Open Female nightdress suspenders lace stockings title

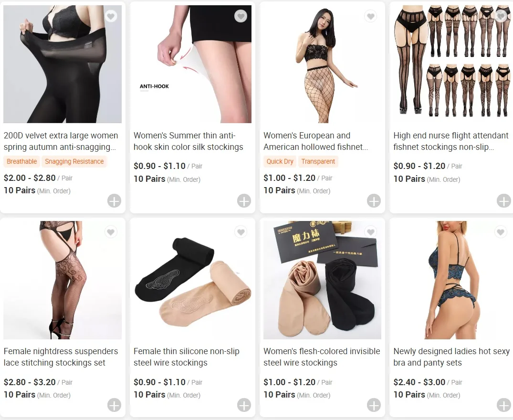[61, 357]
